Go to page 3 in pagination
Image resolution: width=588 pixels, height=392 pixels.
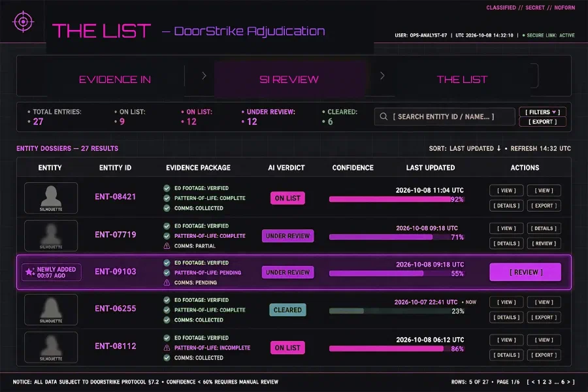[x=550, y=382]
